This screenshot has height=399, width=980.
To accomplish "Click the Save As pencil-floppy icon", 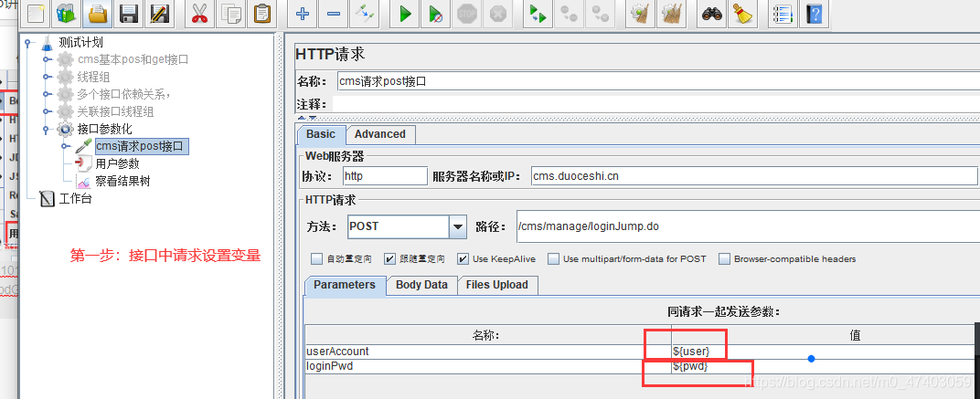I will tap(159, 13).
